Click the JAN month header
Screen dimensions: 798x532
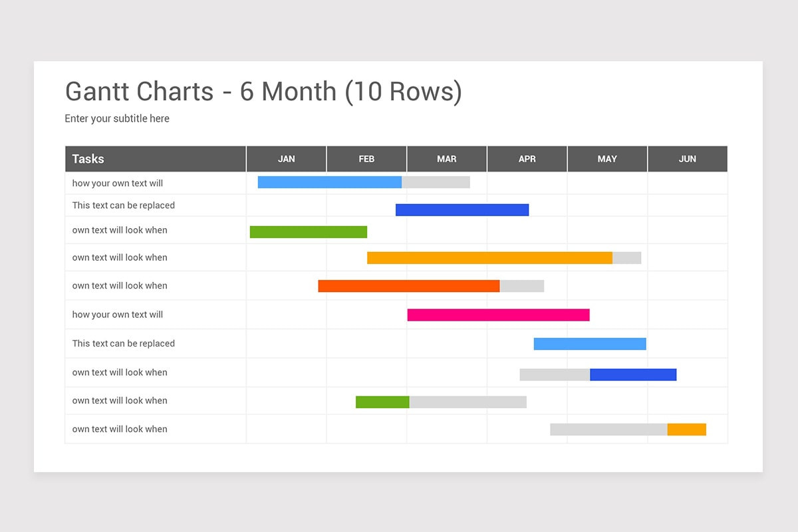287,159
